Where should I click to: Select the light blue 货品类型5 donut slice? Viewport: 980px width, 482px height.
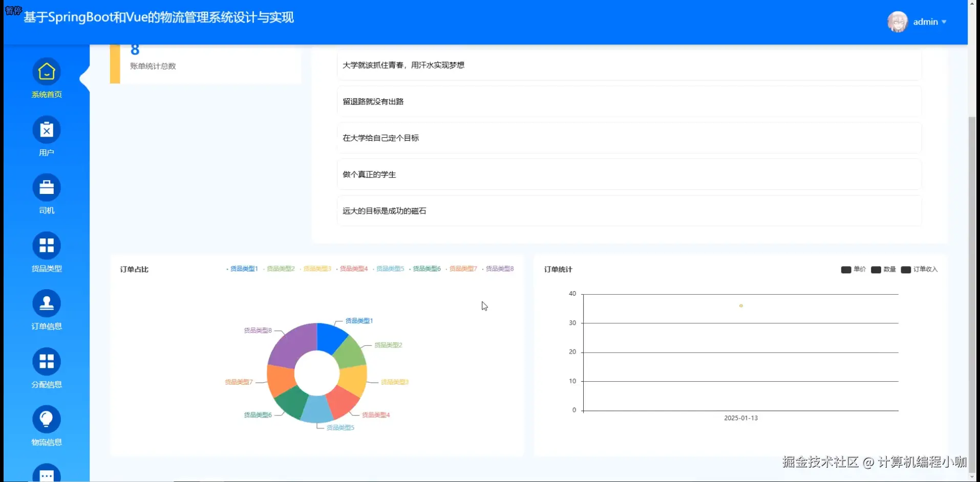click(x=316, y=409)
